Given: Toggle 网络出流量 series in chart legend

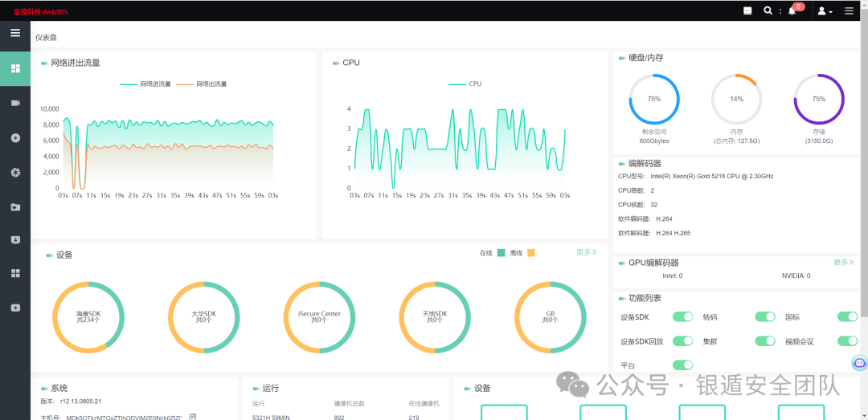Looking at the screenshot, I should 202,84.
